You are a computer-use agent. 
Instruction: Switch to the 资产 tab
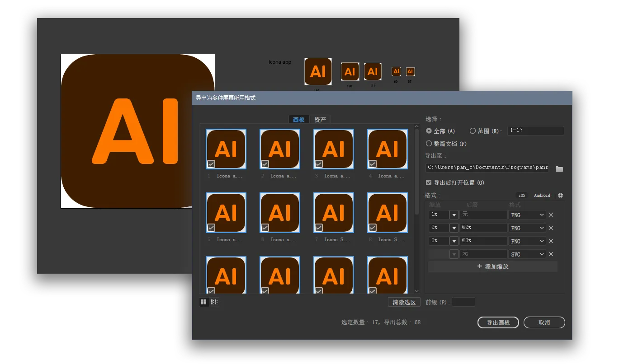pyautogui.click(x=320, y=119)
